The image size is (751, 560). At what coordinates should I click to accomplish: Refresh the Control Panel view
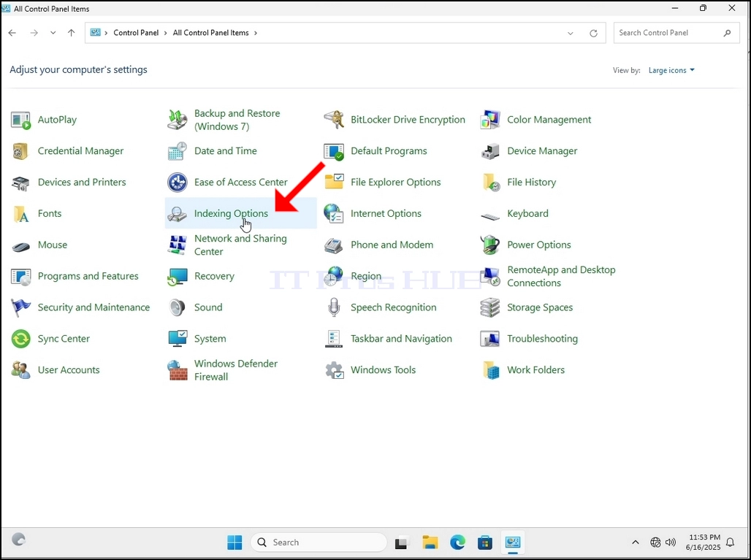point(593,33)
